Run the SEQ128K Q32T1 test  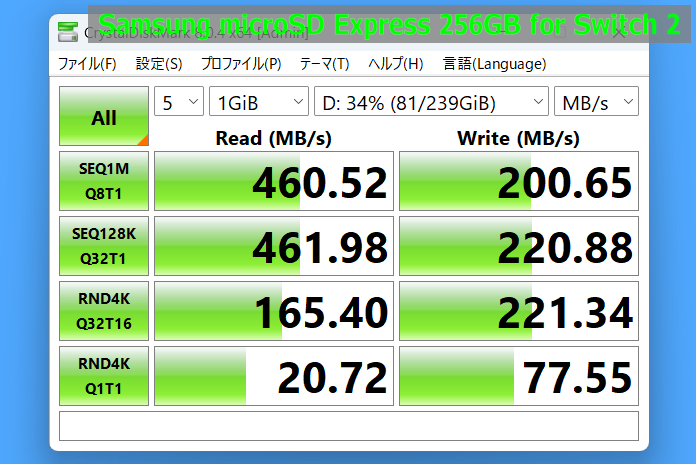104,246
